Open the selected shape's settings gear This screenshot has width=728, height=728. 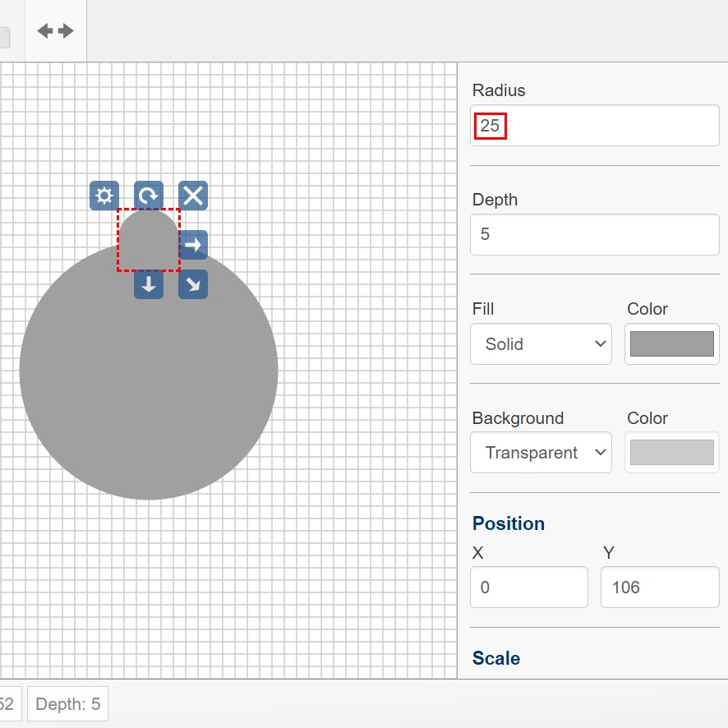tap(104, 196)
